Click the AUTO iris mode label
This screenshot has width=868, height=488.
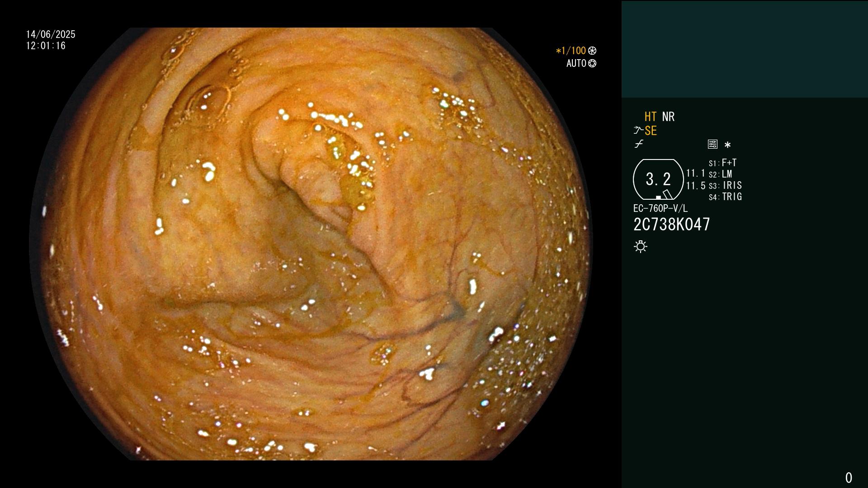point(576,63)
